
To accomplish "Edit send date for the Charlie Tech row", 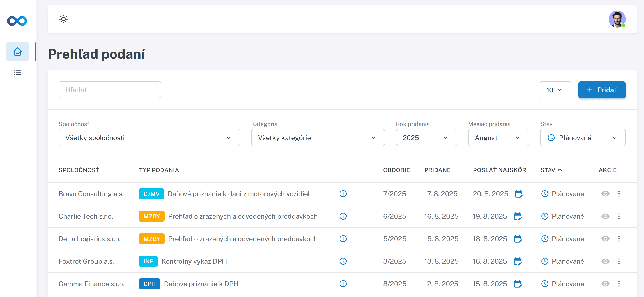I will 518,216.
